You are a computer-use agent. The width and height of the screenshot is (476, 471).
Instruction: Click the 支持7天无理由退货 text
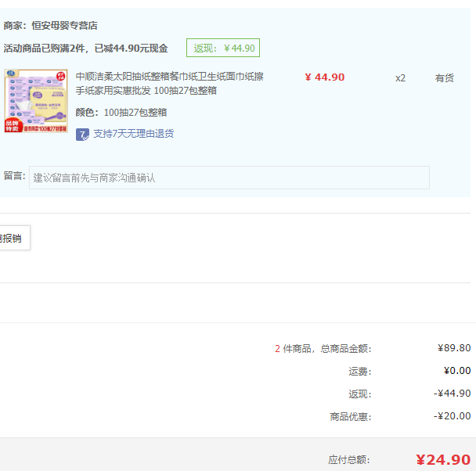[x=133, y=134]
